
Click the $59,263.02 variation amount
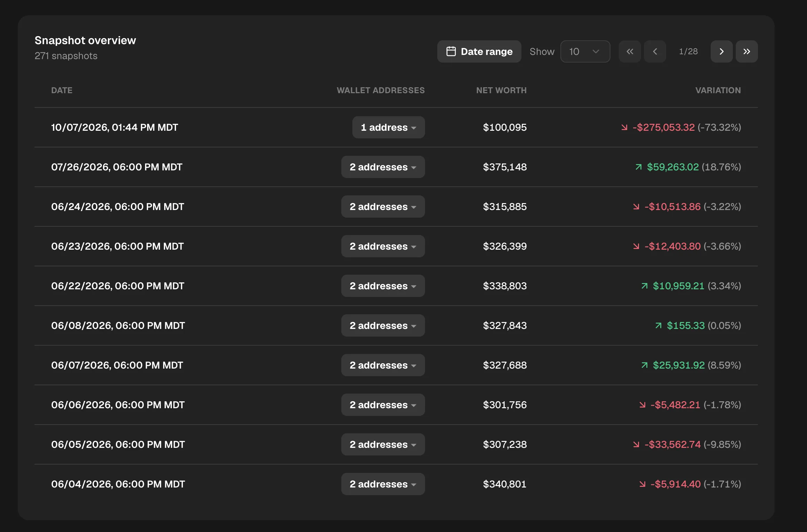(x=673, y=167)
